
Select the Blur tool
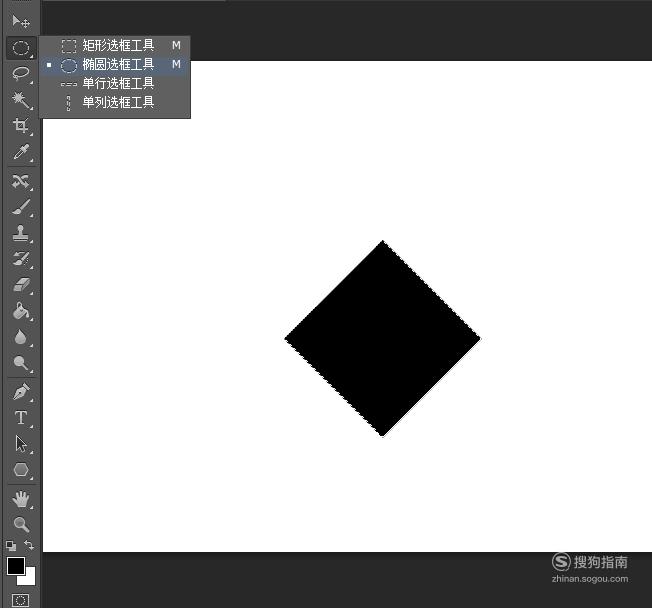tap(21, 337)
